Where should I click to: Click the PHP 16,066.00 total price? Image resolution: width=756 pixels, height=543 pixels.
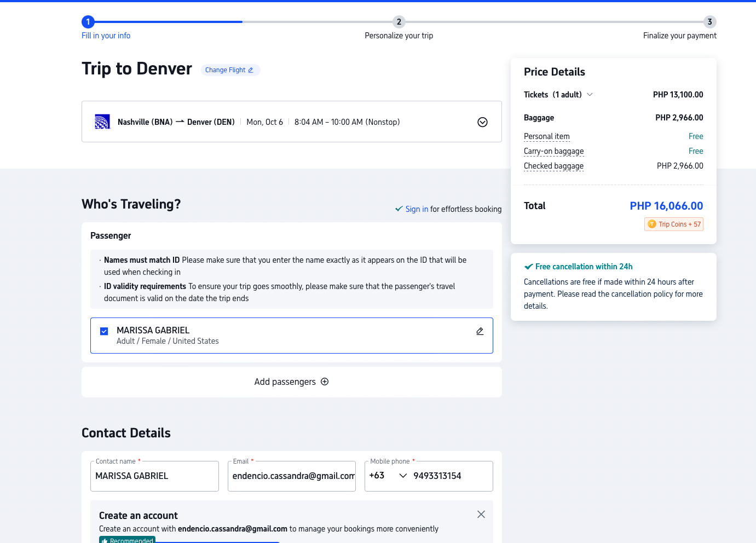(666, 206)
